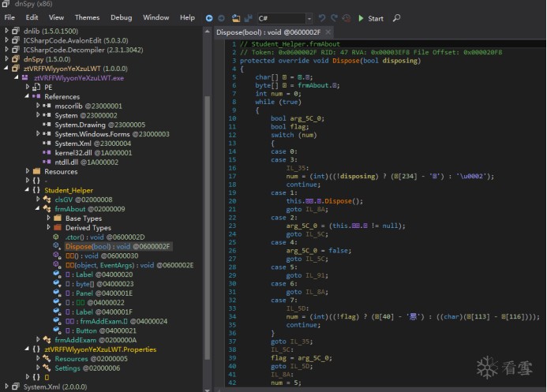Click the System.Xml (2.0.0.0) assembly icon

16,386
